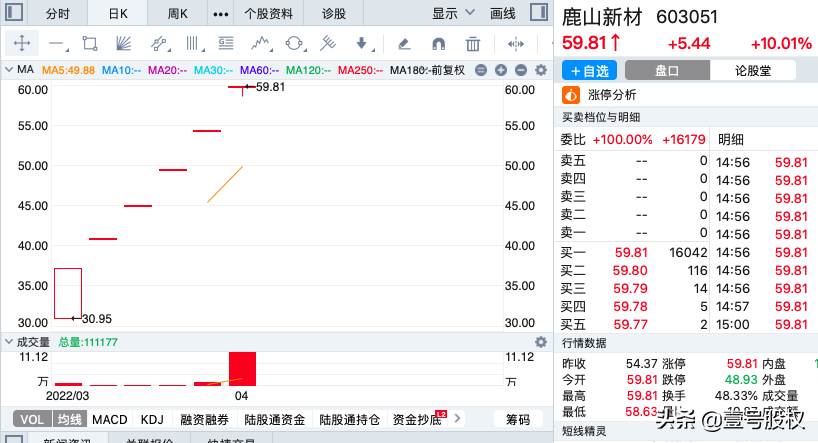
Task: Click the first hollow red candlestick
Action: click(x=68, y=293)
